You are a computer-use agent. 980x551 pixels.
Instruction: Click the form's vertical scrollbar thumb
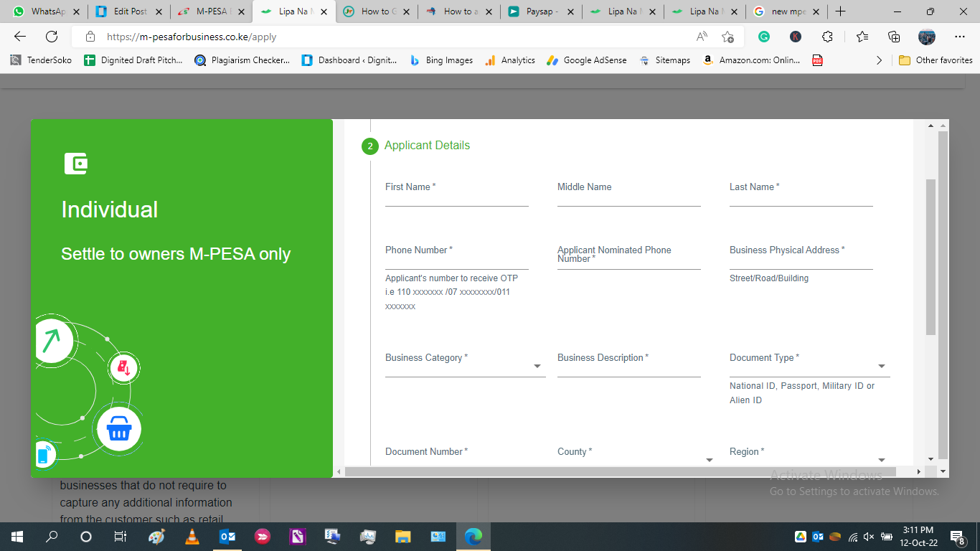pos(930,257)
